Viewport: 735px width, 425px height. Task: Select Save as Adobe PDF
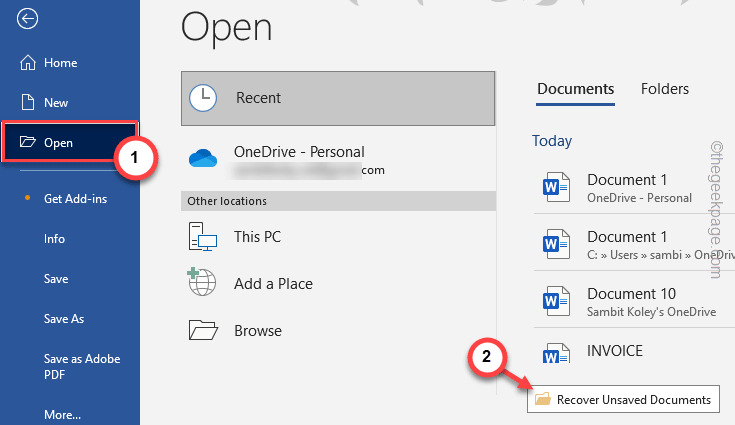(x=82, y=366)
